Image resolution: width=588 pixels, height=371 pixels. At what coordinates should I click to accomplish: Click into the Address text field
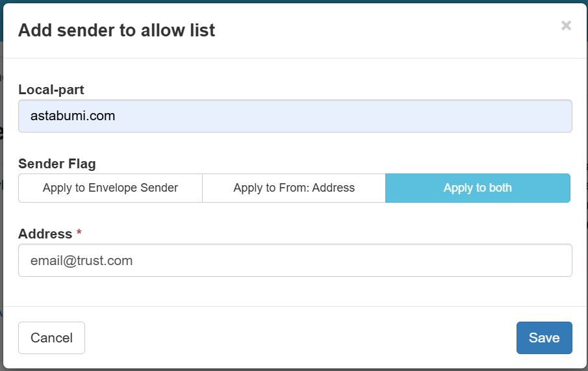pos(295,260)
